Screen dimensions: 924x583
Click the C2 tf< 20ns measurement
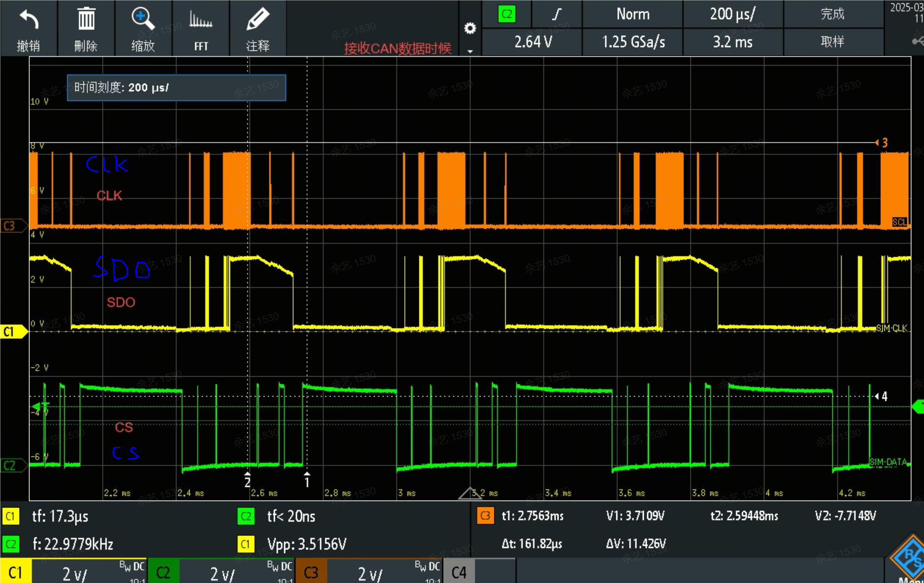[x=291, y=516]
